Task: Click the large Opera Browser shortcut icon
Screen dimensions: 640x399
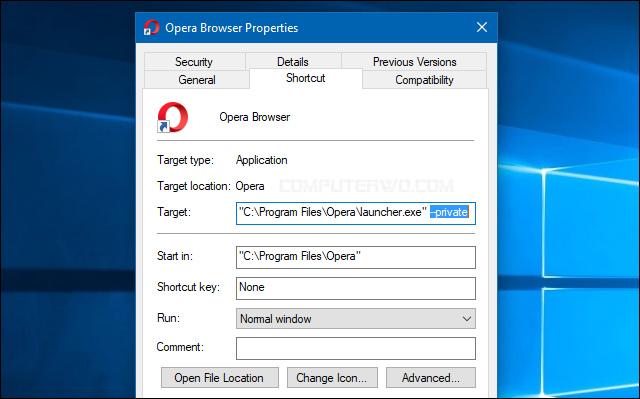Action: click(173, 117)
